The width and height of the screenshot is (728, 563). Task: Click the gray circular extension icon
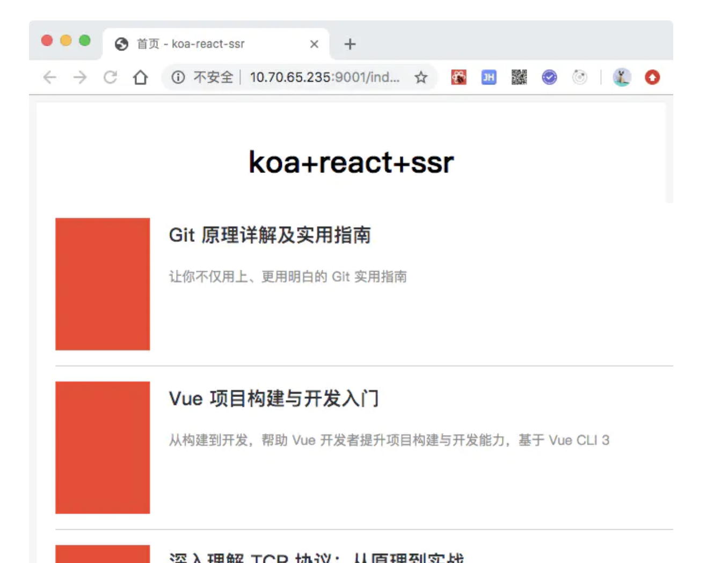point(579,77)
